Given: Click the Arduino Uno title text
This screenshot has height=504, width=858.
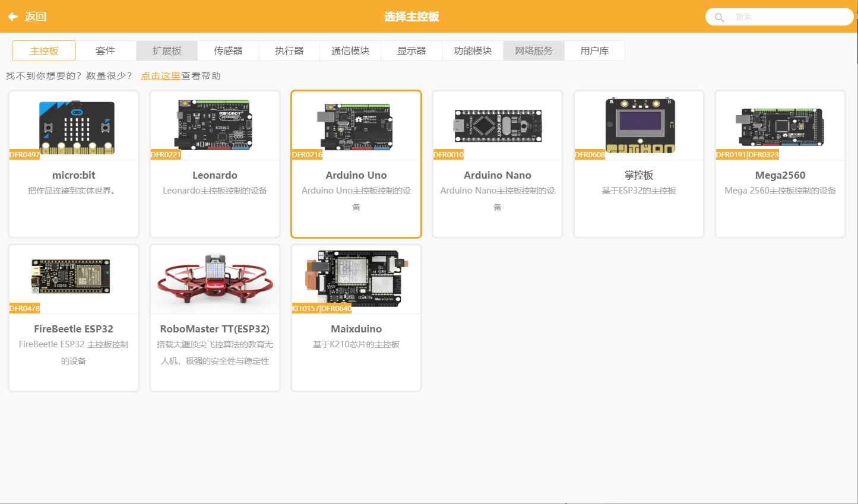Looking at the screenshot, I should pyautogui.click(x=356, y=175).
